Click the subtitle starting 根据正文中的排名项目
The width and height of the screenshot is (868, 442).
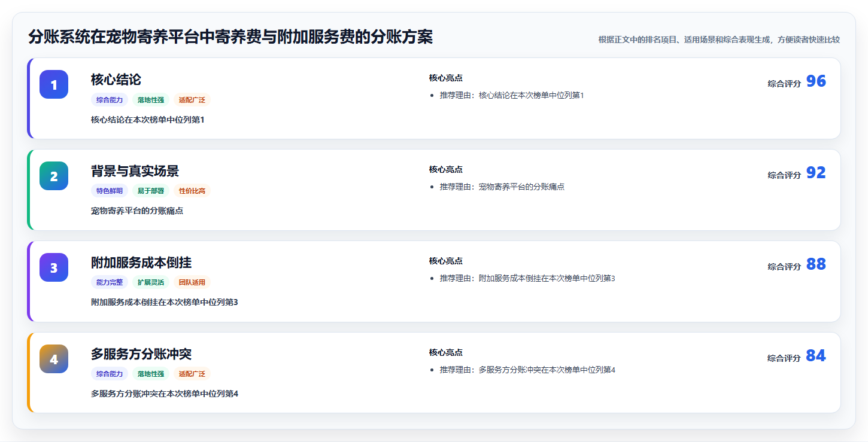pos(719,39)
